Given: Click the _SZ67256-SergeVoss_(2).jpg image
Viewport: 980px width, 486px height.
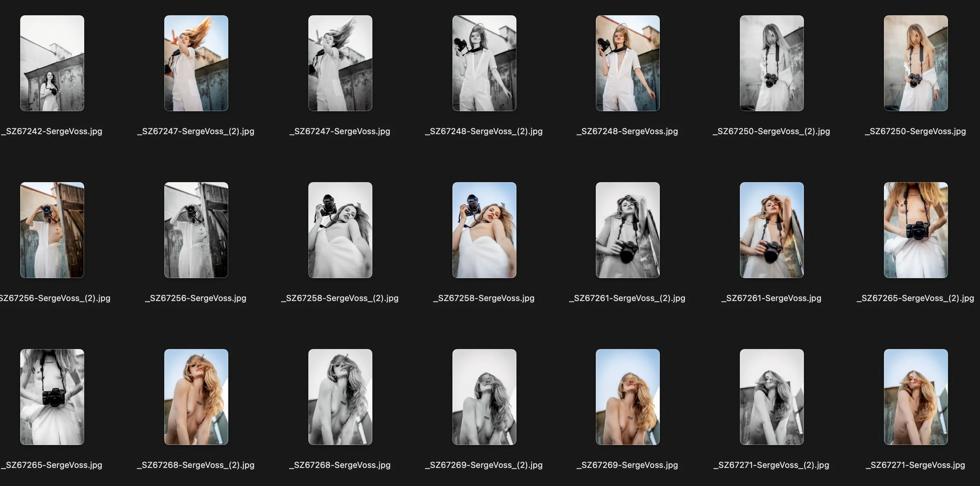Looking at the screenshot, I should (x=52, y=232).
